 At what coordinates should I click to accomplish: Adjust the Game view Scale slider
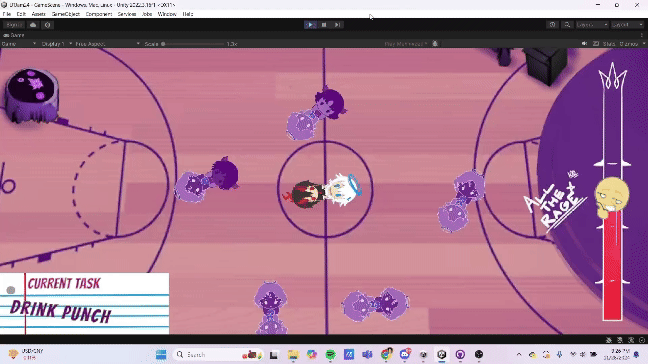point(193,44)
